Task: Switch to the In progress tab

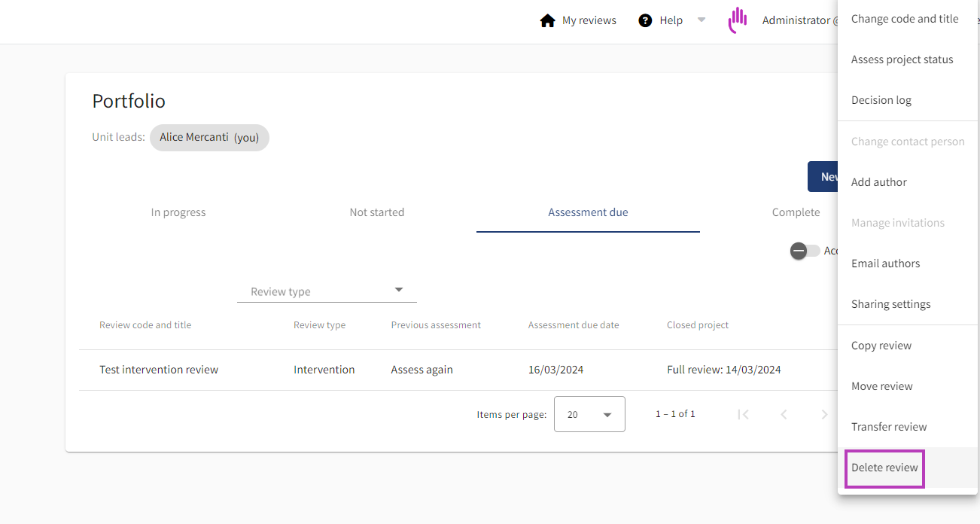Action: point(178,212)
